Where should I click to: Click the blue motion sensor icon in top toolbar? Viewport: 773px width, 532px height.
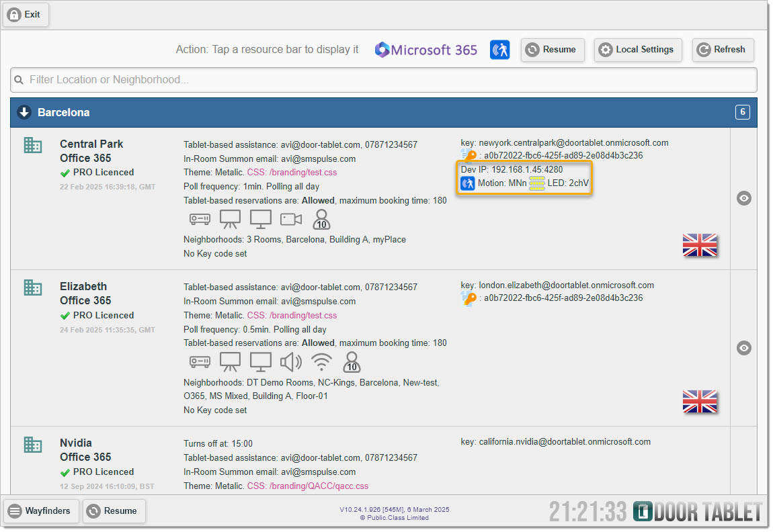499,50
